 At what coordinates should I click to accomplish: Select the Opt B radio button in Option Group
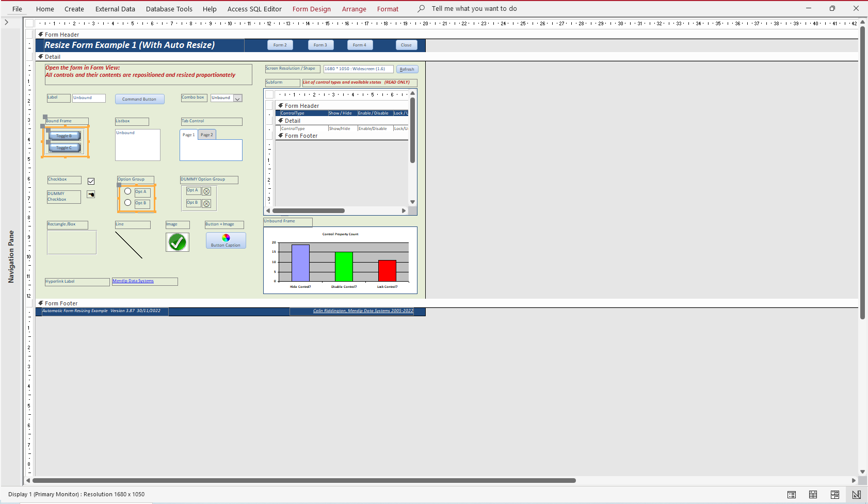click(x=127, y=203)
